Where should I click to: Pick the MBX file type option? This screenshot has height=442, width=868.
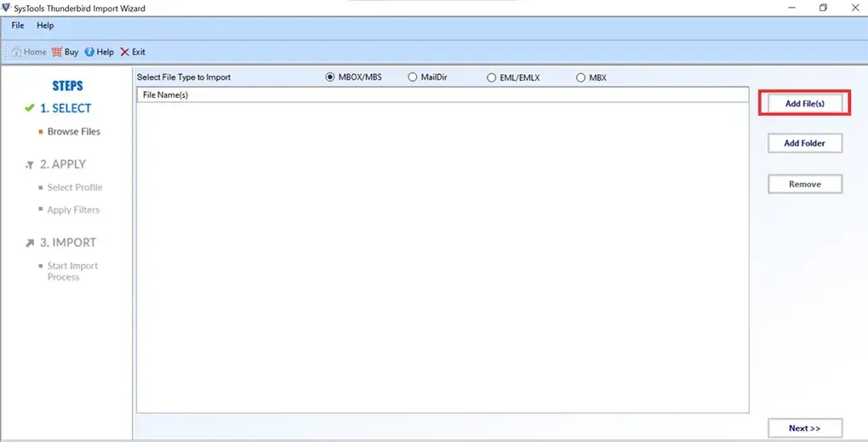coord(581,77)
